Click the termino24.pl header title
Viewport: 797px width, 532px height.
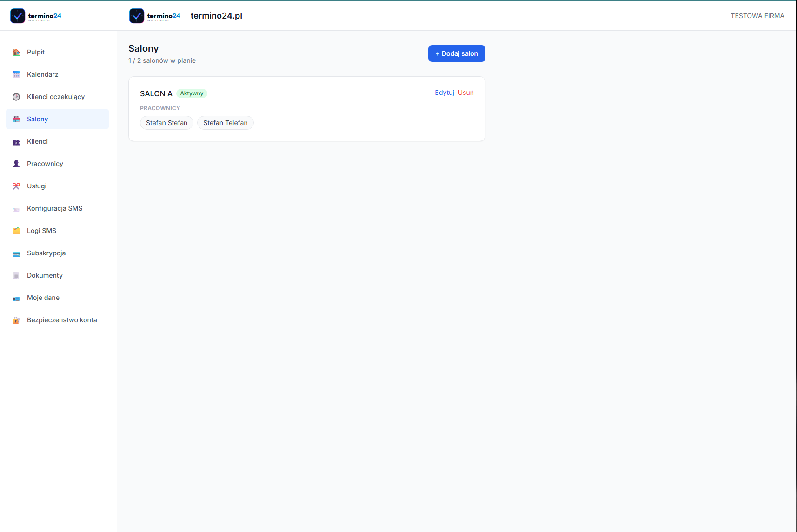(x=216, y=16)
